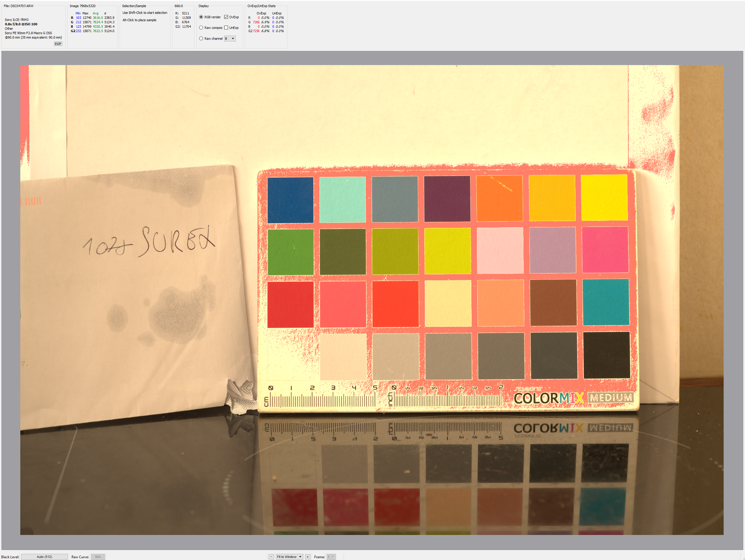Expand the Fit to Window zoom dropdown
Image resolution: width=745 pixels, height=560 pixels.
click(x=289, y=557)
